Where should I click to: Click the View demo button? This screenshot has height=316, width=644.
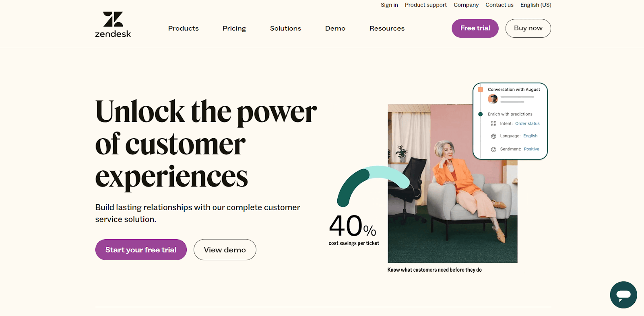225,250
